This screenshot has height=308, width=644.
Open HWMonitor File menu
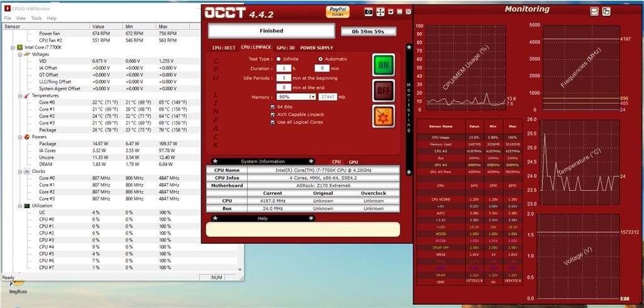click(8, 18)
